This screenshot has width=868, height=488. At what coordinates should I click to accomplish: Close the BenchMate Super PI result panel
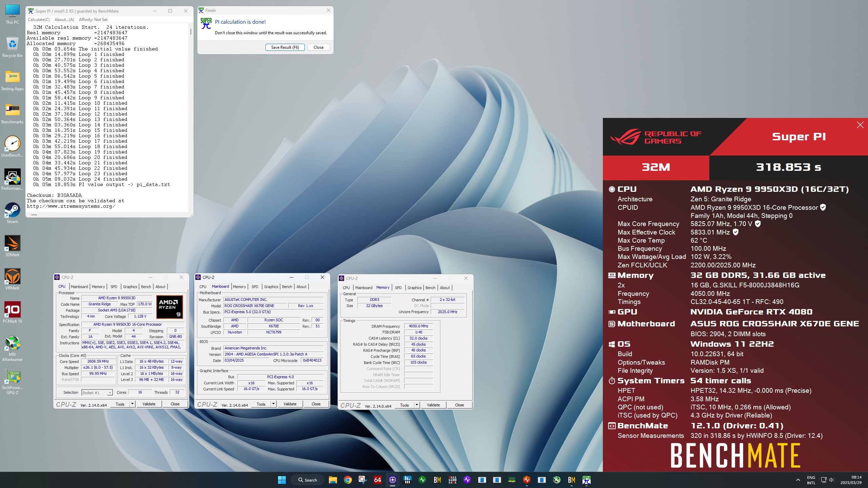860,125
